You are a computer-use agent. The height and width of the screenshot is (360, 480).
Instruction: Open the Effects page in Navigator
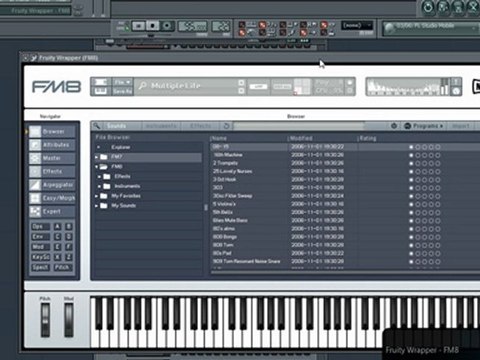click(x=52, y=171)
